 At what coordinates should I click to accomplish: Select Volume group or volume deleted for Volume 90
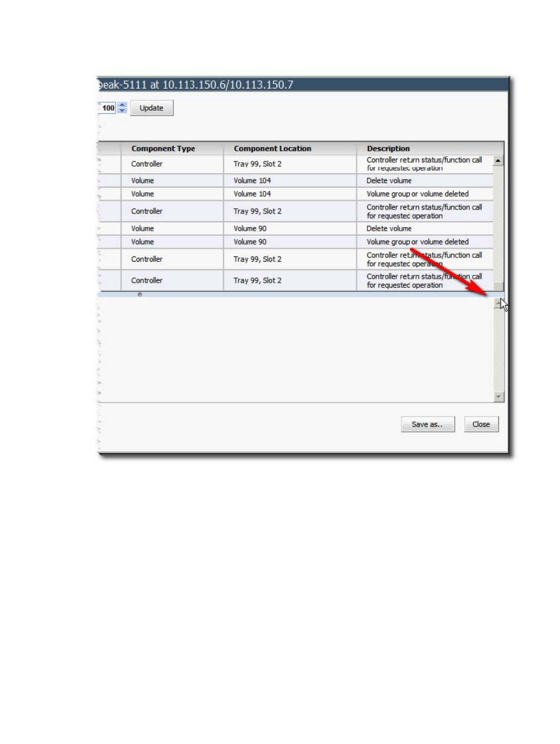click(x=417, y=242)
